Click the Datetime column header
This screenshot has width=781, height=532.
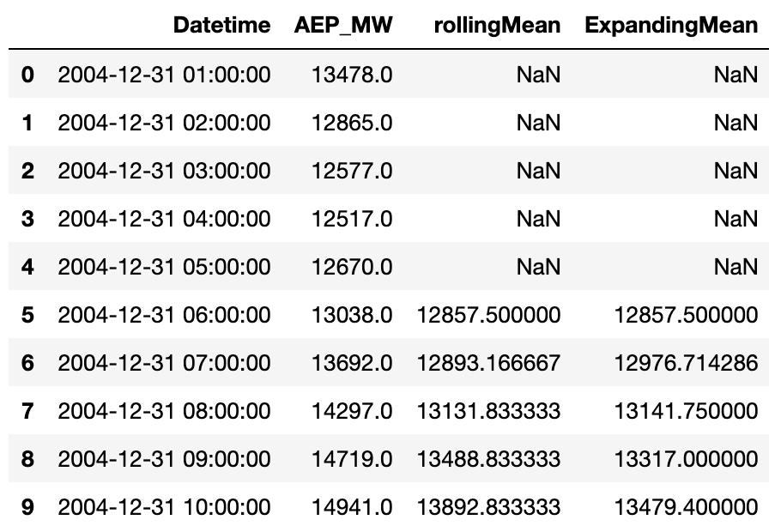(x=221, y=25)
